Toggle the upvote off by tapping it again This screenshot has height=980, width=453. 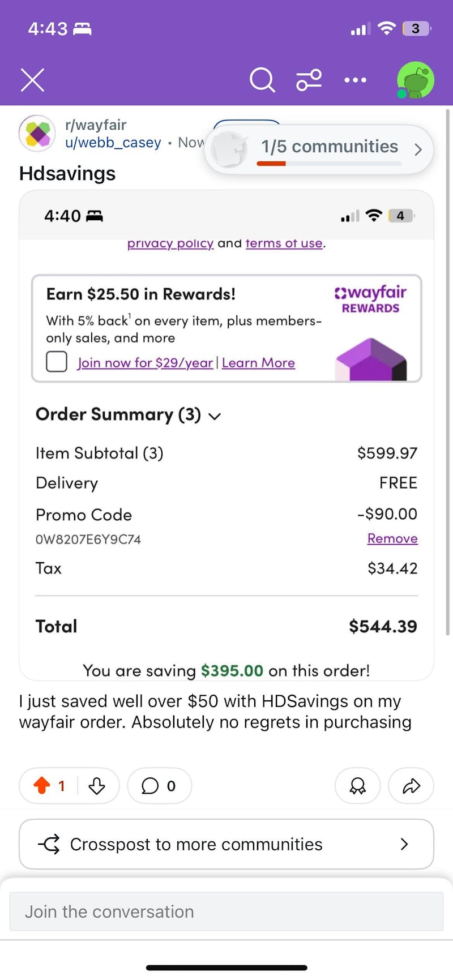(x=42, y=785)
